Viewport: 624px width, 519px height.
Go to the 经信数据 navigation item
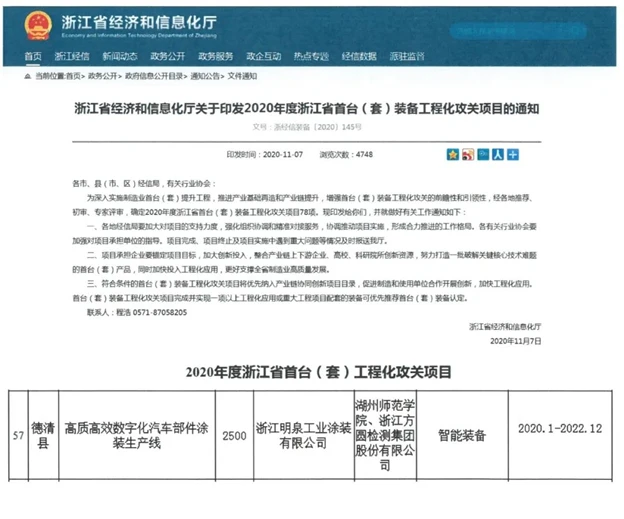pyautogui.click(x=359, y=56)
